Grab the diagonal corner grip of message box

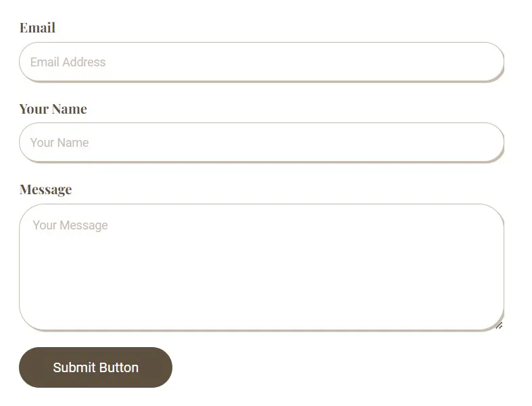pos(499,325)
